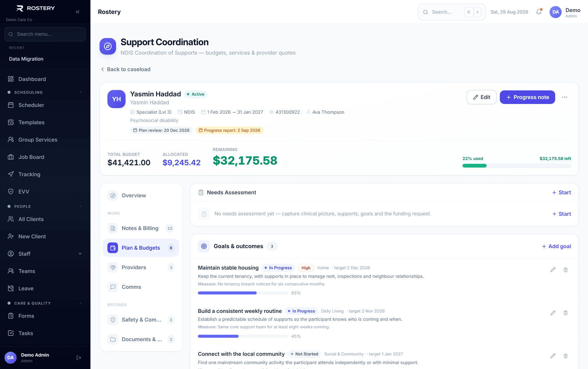
Task: Edit the Connect with the local community goal
Action: [x=553, y=356]
